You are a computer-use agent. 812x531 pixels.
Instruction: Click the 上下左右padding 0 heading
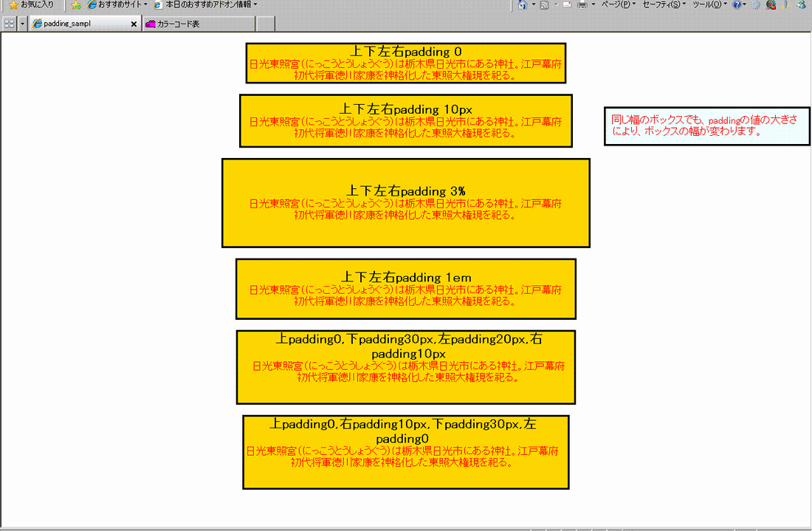(x=405, y=52)
